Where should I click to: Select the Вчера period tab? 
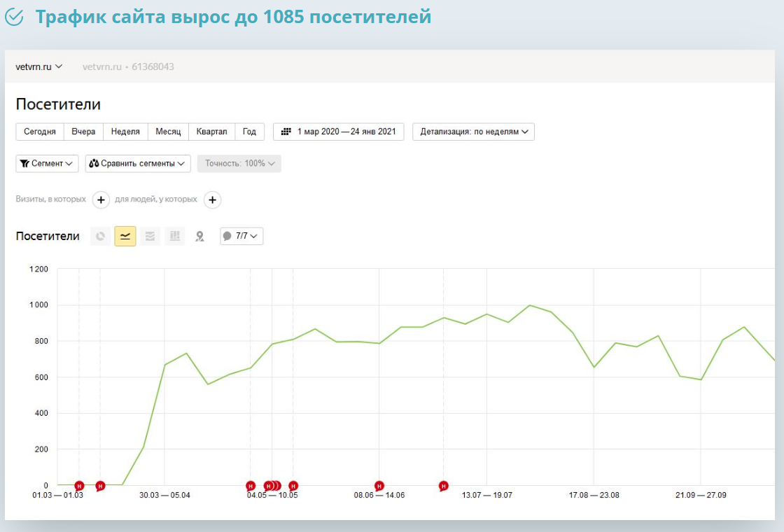pos(83,132)
